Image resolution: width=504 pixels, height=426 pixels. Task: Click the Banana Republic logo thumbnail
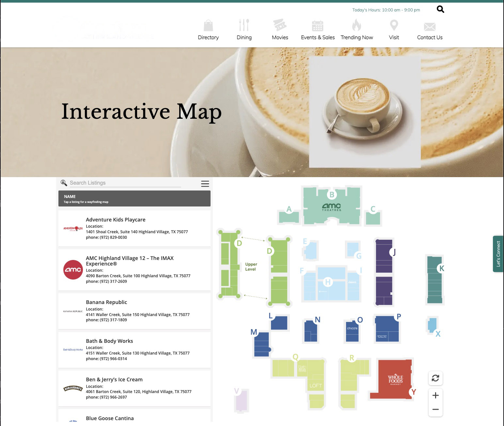coord(73,311)
